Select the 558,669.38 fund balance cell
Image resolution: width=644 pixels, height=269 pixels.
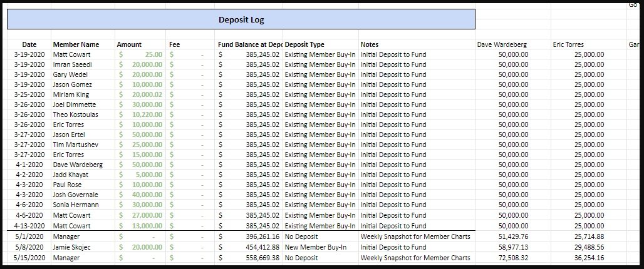pyautogui.click(x=249, y=258)
